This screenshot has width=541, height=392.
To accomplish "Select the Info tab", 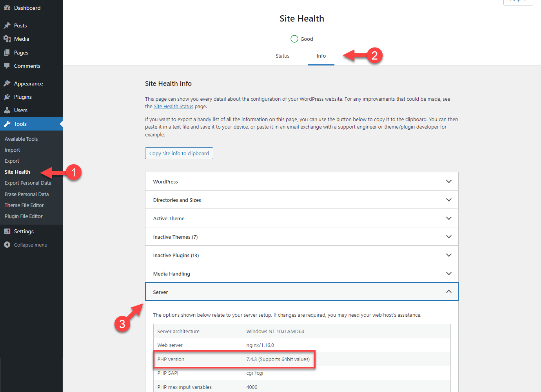I will 321,56.
